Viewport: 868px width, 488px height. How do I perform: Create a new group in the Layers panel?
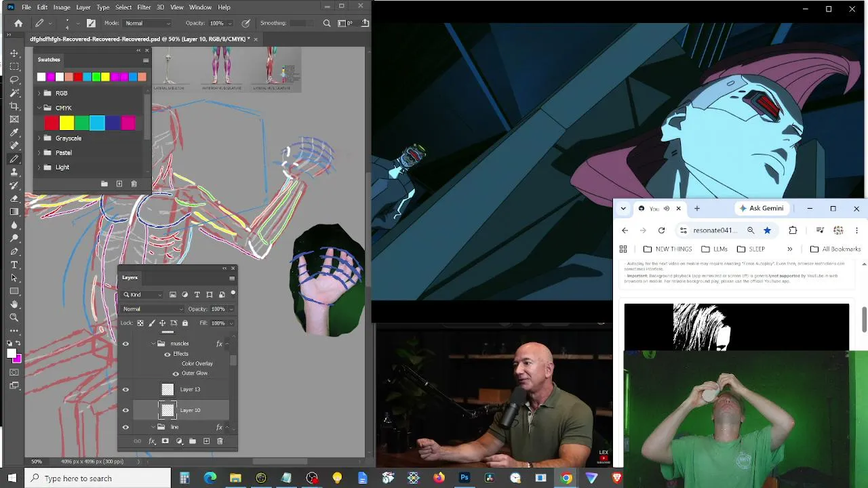pos(193,441)
